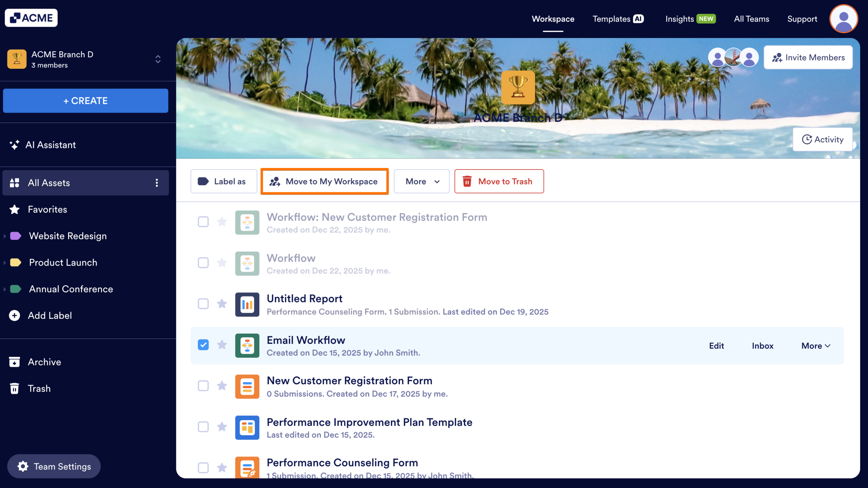Select the New Customer Registration Form checkbox
This screenshot has width=868, height=488.
pos(203,386)
